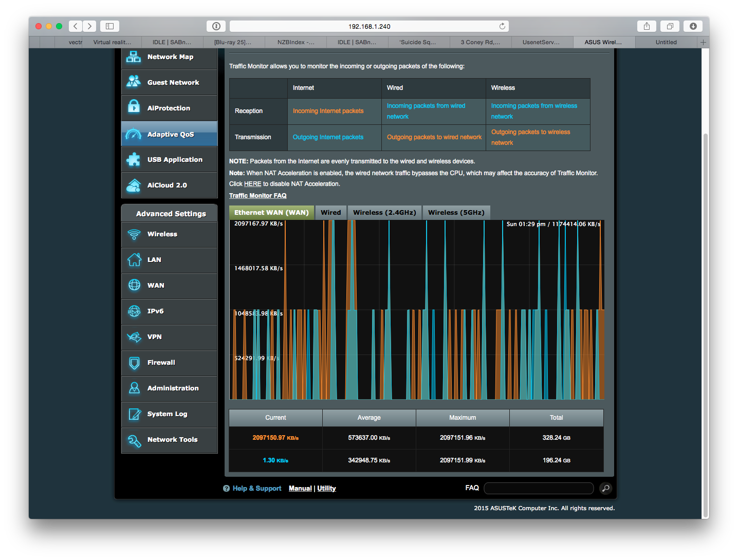The width and height of the screenshot is (738, 560).
Task: Switch to the Wired traffic tab
Action: (330, 212)
